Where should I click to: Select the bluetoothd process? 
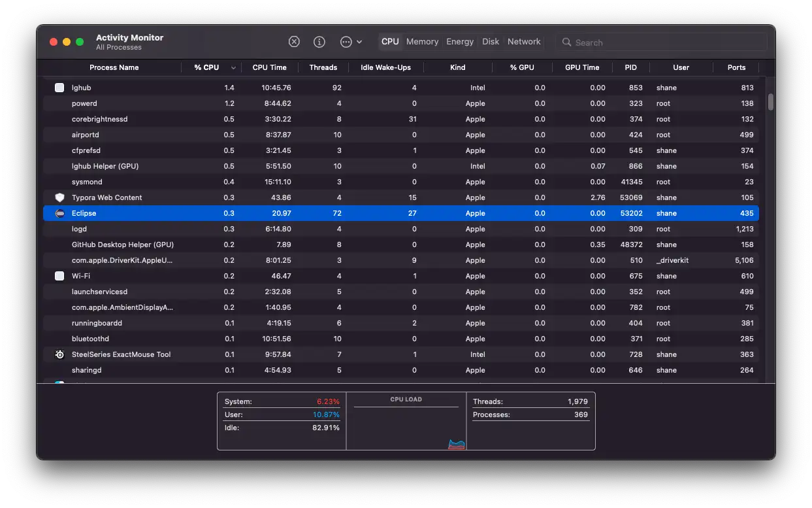pos(401,339)
